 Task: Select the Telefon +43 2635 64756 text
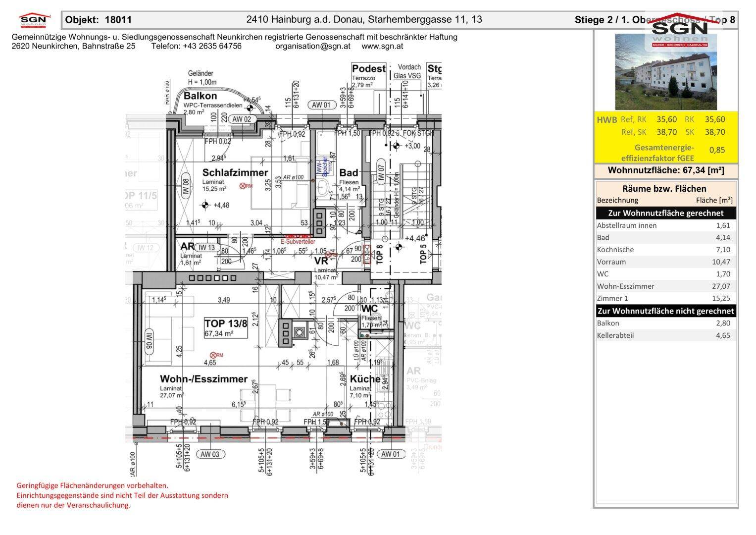click(196, 46)
